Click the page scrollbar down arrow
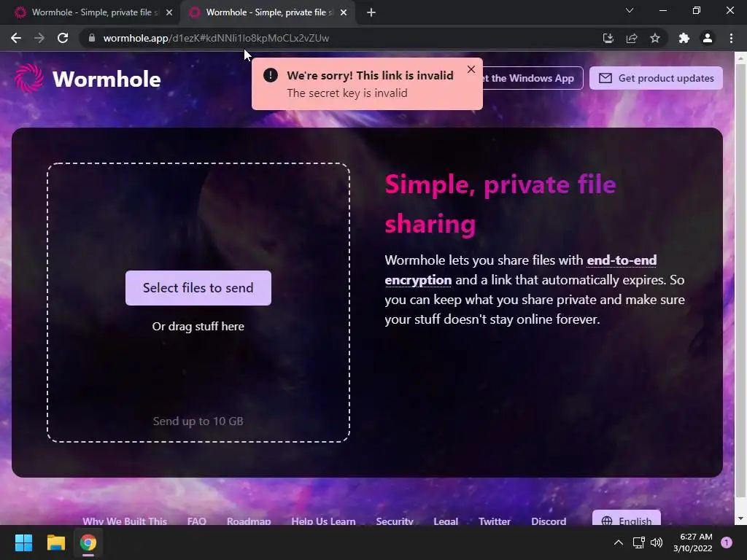 [x=740, y=518]
